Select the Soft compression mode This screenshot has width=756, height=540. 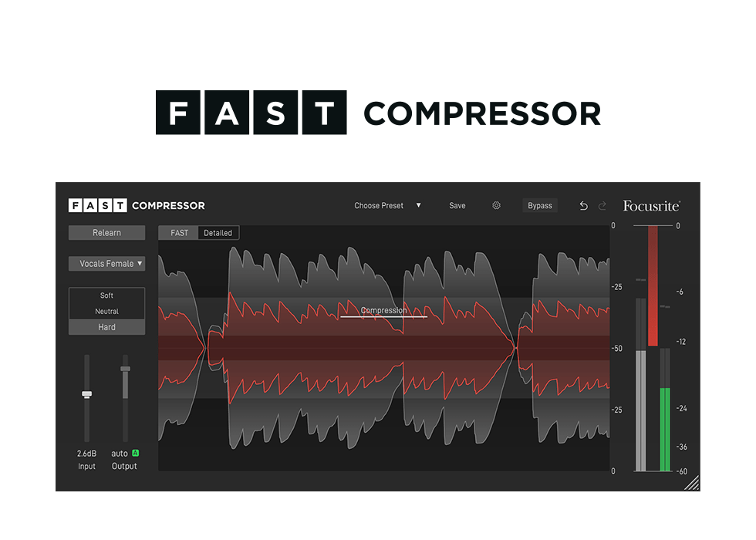pos(106,295)
